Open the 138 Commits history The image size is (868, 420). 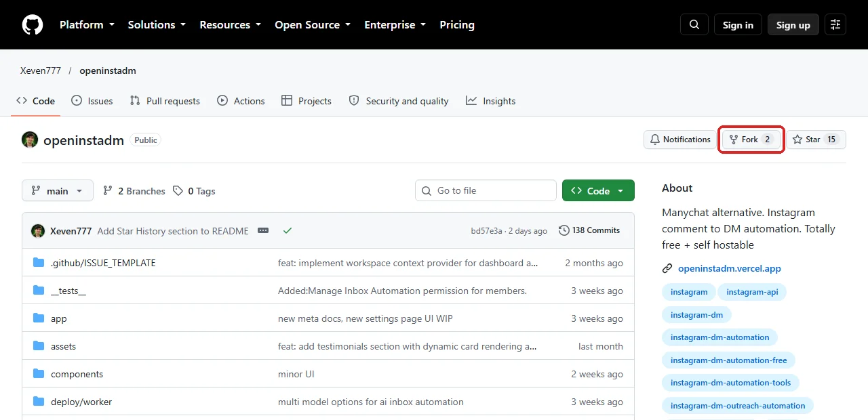[x=589, y=230]
